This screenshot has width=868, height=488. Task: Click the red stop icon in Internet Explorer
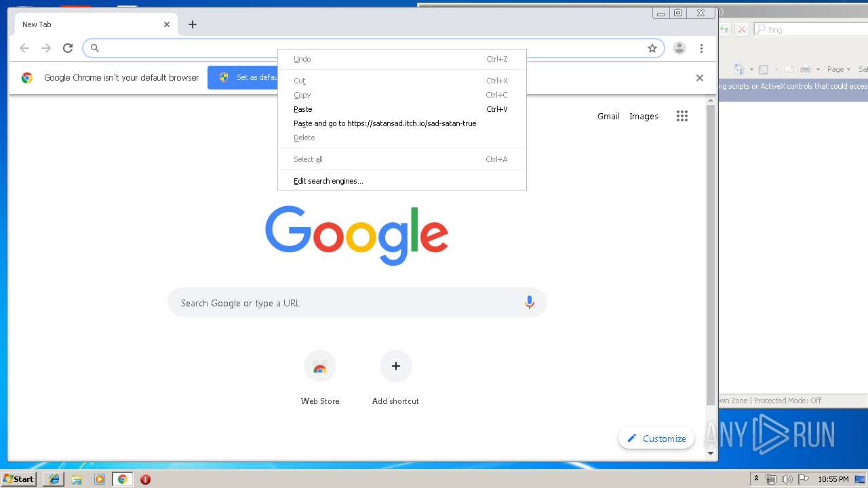coord(742,29)
